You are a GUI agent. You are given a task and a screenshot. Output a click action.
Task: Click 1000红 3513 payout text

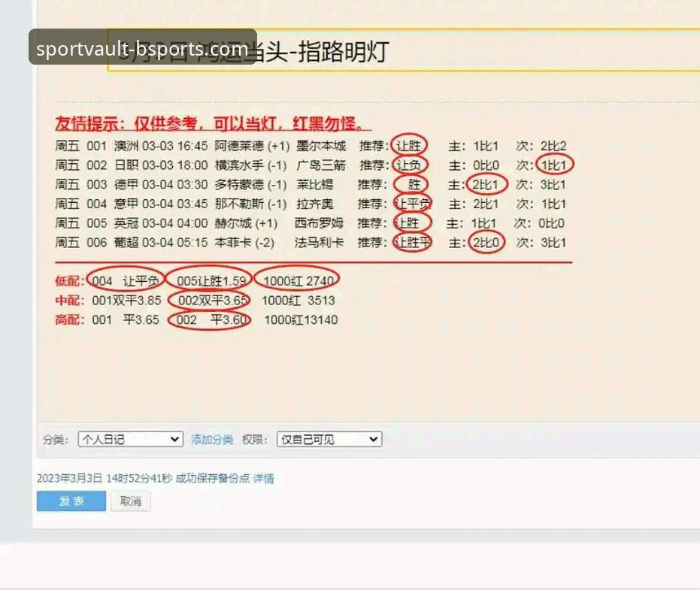[x=298, y=301]
